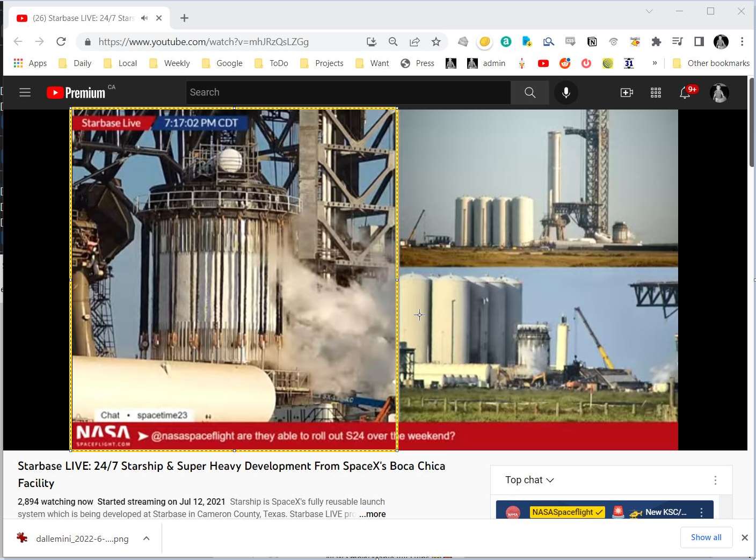Open the Weekly bookmark folder

[x=170, y=63]
